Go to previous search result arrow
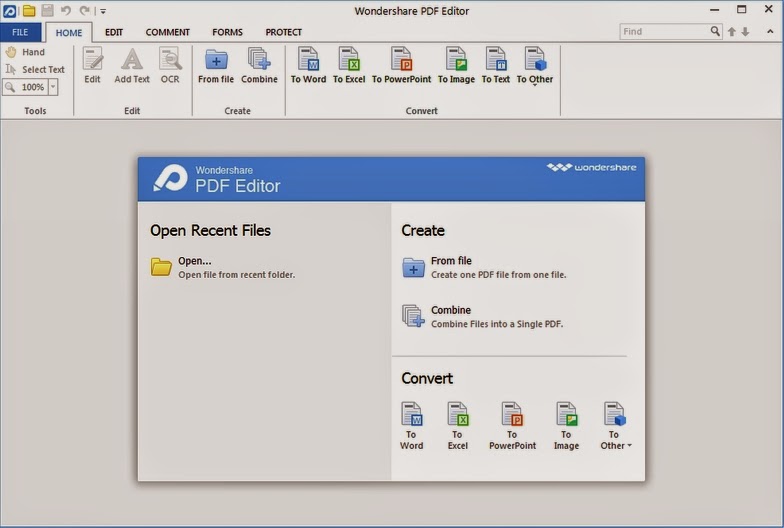 click(732, 32)
